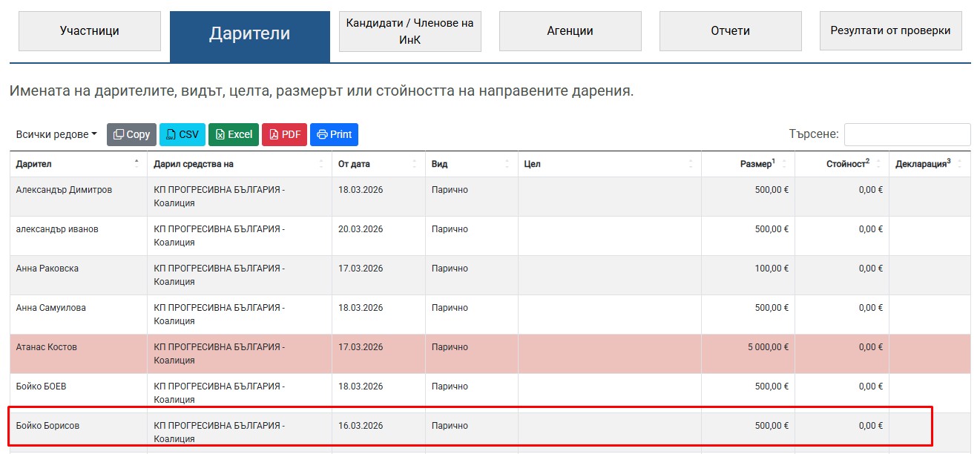This screenshot has width=980, height=454.
Task: Sort by the Вид column header
Action: 471,164
